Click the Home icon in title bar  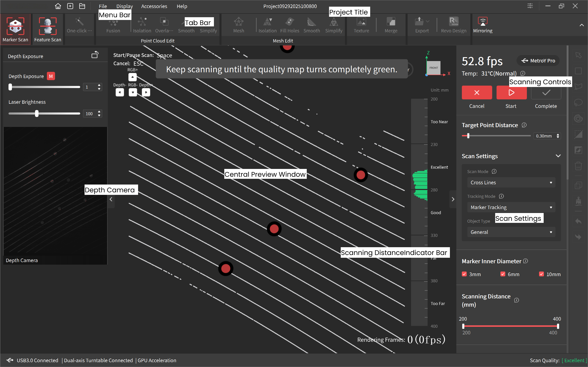(58, 6)
